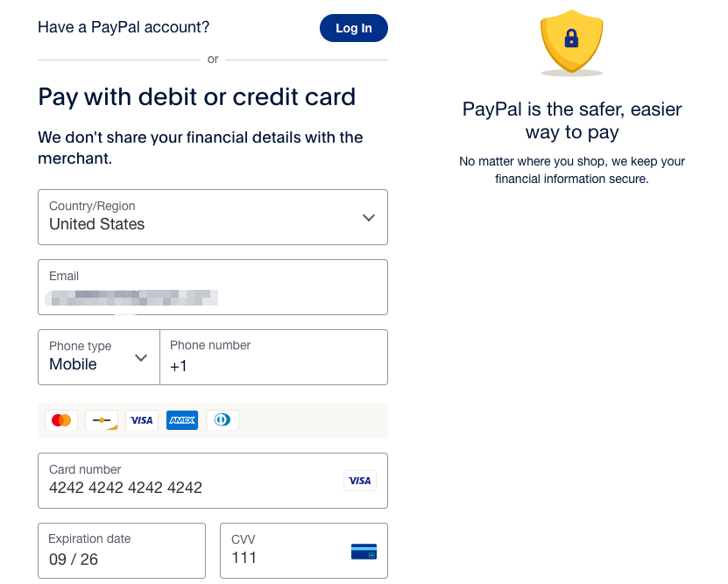The image size is (728, 584).
Task: Select the Diners Club card icon
Action: pyautogui.click(x=222, y=420)
